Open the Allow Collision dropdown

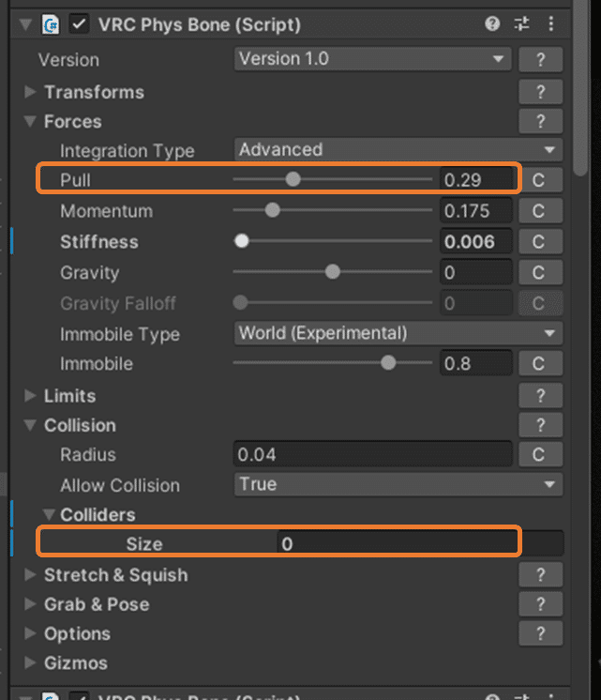coord(398,484)
